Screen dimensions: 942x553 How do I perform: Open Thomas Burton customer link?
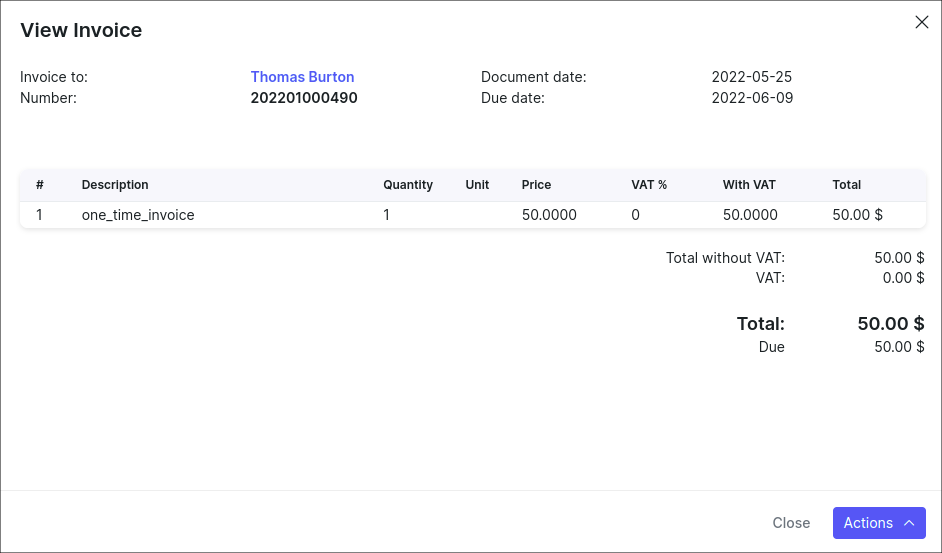click(x=302, y=77)
